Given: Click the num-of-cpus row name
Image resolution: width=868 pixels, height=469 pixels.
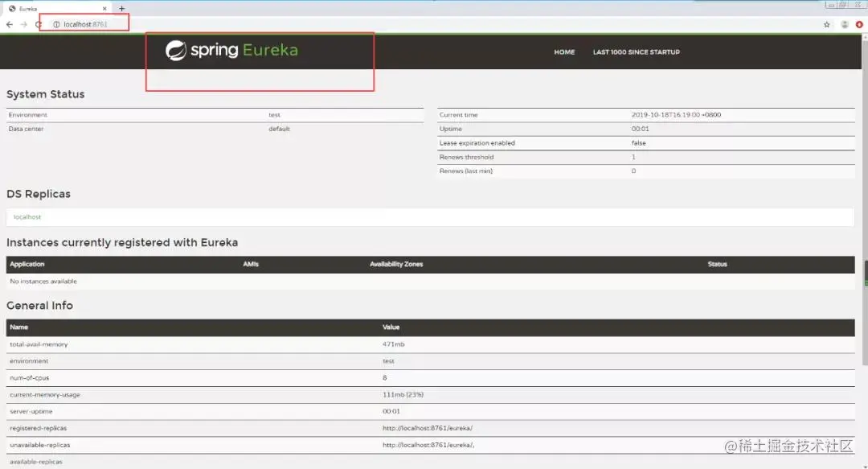Looking at the screenshot, I should (30, 378).
